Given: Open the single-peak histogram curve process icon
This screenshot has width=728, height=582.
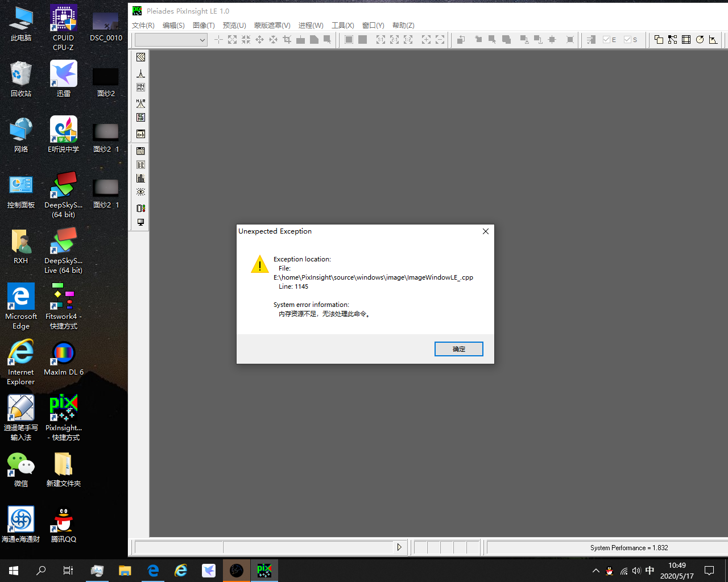Looking at the screenshot, I should [140, 73].
